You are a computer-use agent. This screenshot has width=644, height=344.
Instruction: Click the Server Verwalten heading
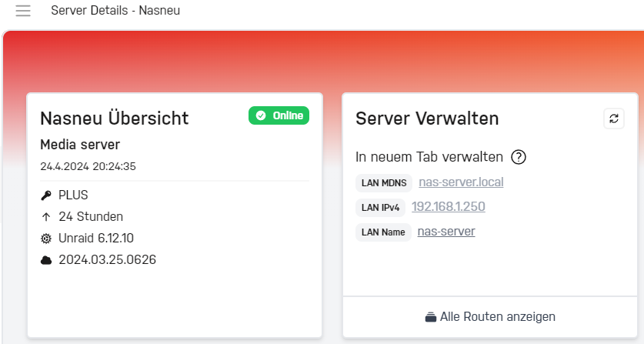pos(427,119)
